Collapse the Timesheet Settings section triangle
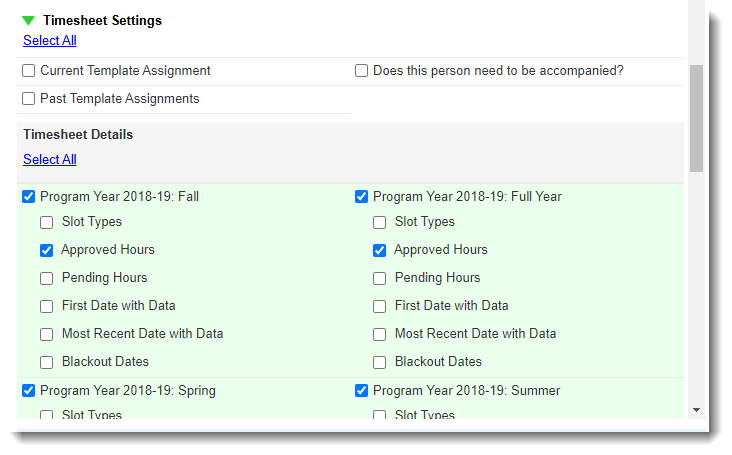Viewport: 732px width, 455px height. [28, 21]
